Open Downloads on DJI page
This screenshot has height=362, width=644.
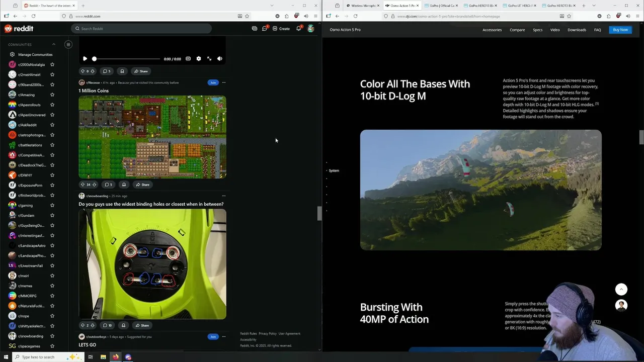pyautogui.click(x=577, y=30)
